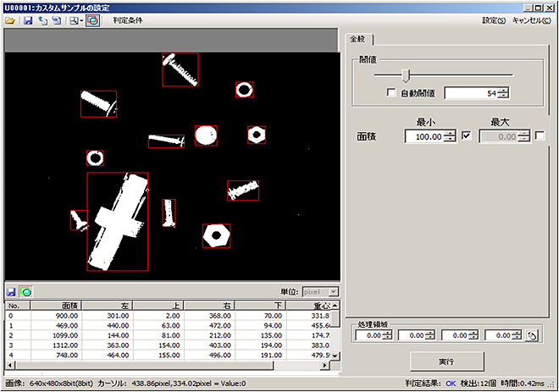Screen dimensions: 559x392
Task: Click the undo arrow icon in toolbar
Action: pyautogui.click(x=42, y=19)
